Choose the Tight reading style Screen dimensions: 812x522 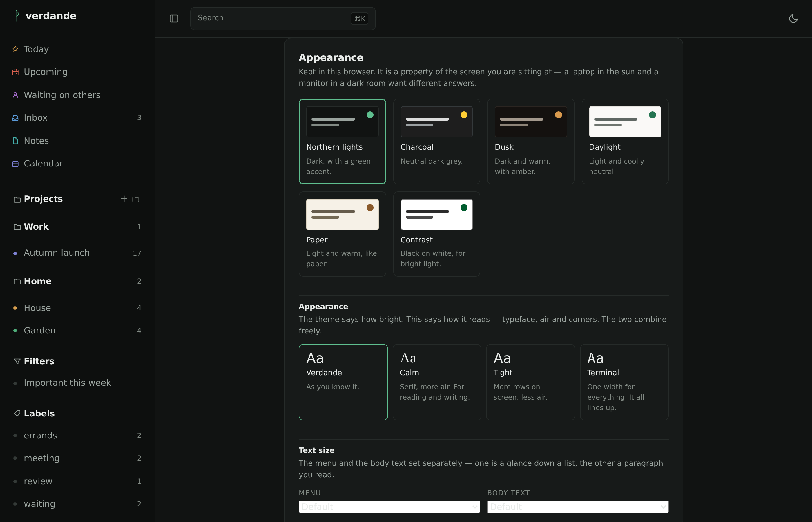(x=530, y=382)
